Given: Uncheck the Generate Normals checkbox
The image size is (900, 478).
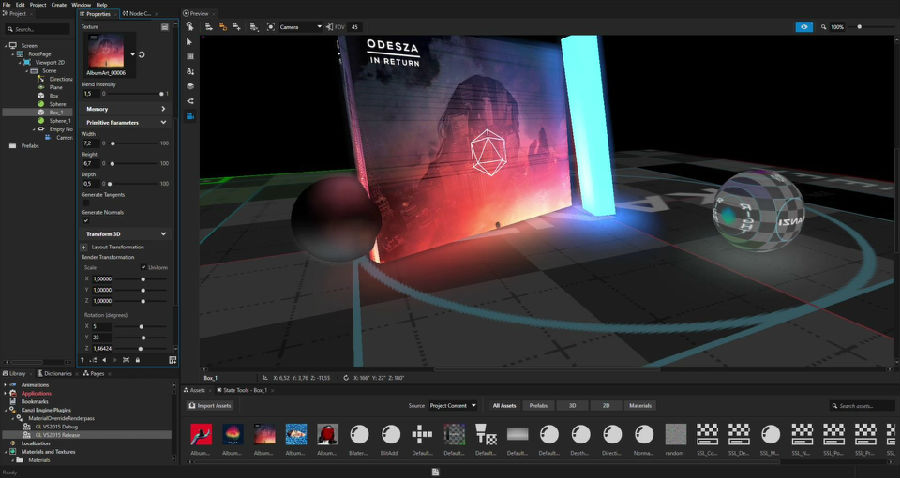Looking at the screenshot, I should (x=86, y=220).
